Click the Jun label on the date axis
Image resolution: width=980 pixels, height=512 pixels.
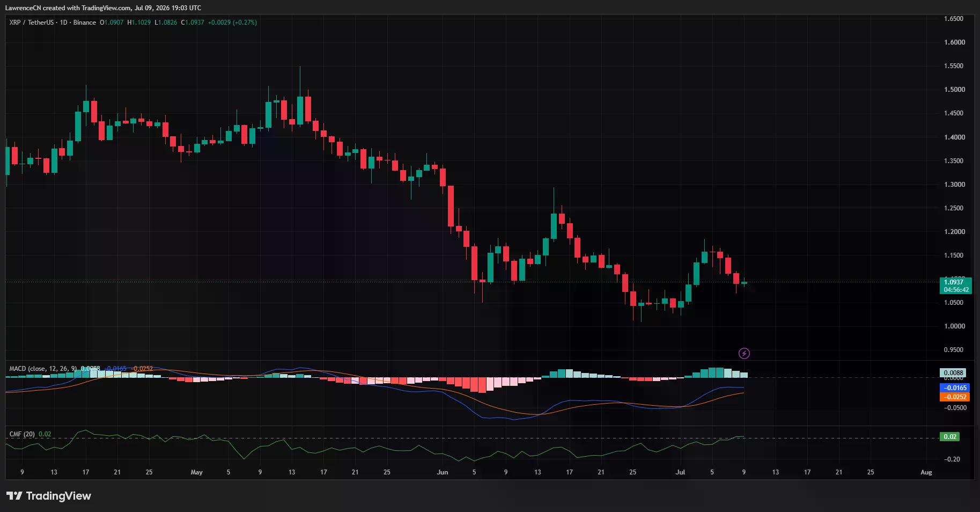[x=443, y=472]
